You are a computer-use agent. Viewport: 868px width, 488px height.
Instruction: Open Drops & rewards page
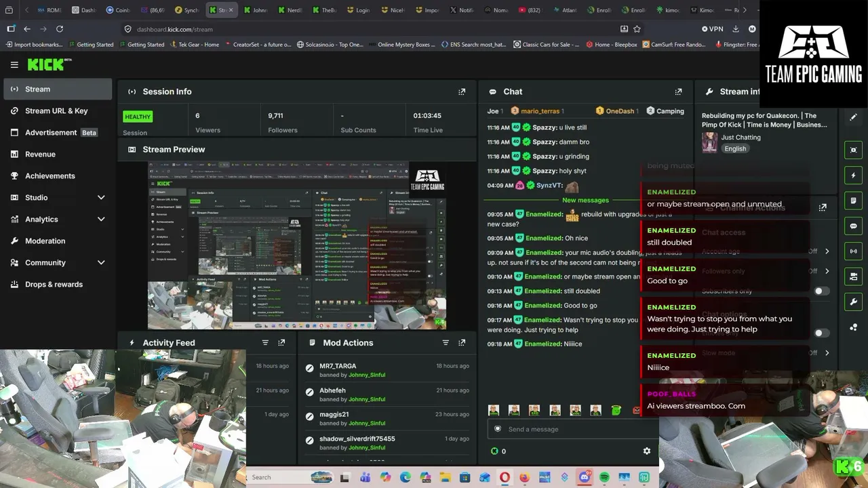[x=58, y=284]
